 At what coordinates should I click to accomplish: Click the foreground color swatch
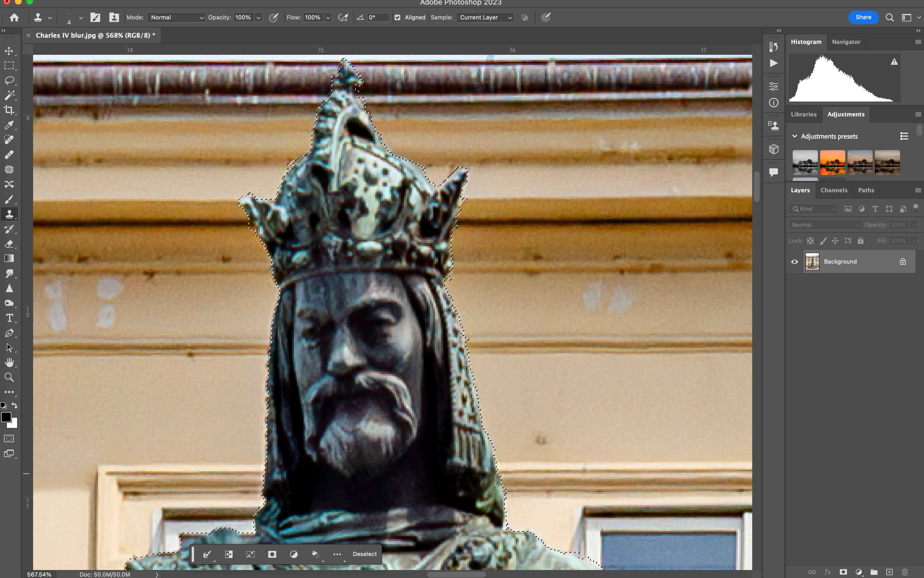pos(6,417)
